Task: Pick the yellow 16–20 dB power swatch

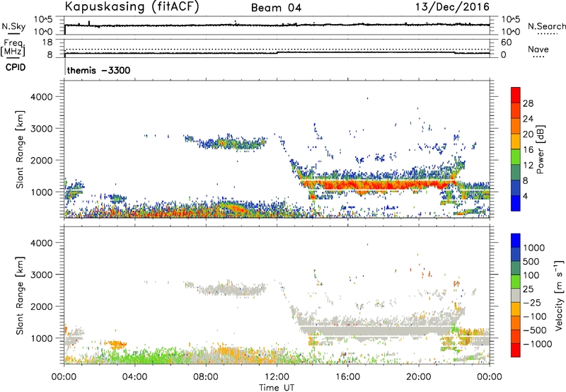Action: tap(516, 142)
